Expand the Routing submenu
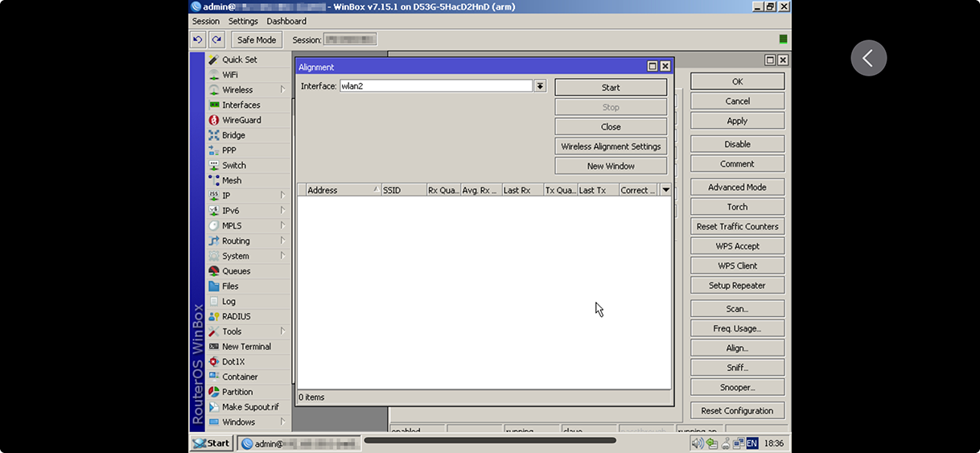This screenshot has width=980, height=453. (283, 241)
